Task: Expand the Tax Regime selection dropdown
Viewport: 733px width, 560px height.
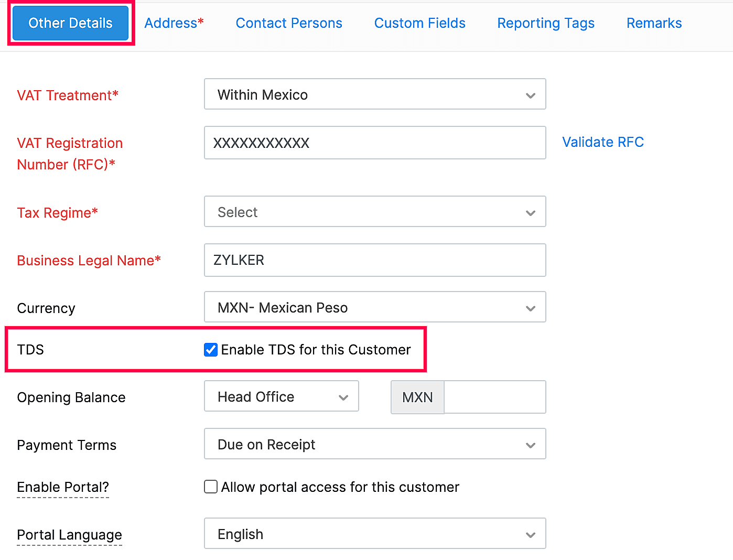Action: click(x=530, y=212)
